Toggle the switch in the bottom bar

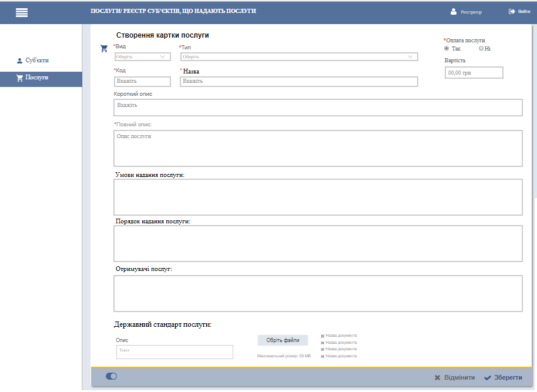point(111,376)
